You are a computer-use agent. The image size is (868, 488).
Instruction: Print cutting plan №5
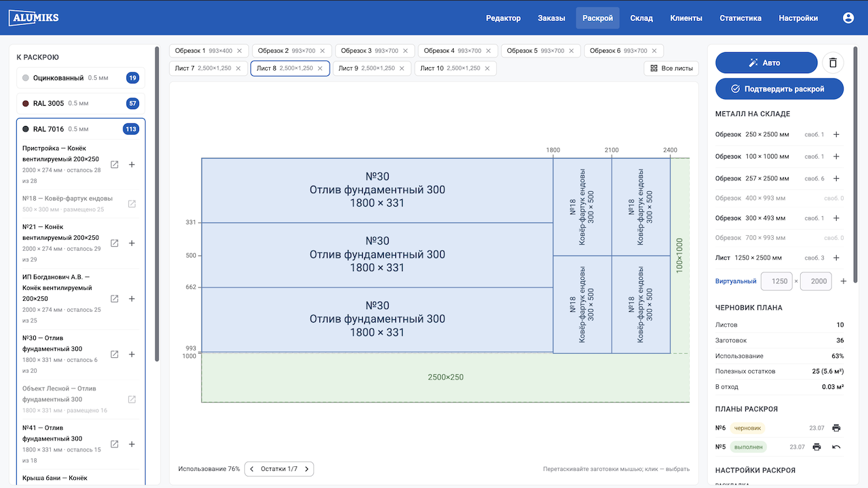(816, 447)
